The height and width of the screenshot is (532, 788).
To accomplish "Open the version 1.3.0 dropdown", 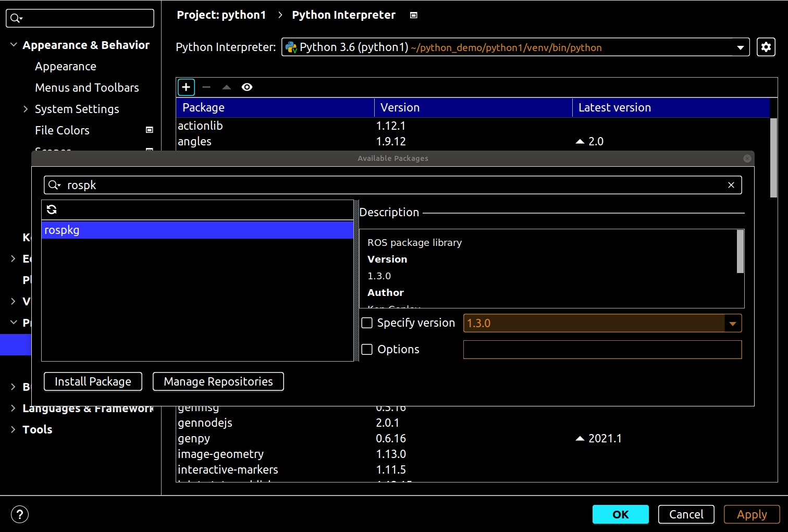I will coord(733,323).
